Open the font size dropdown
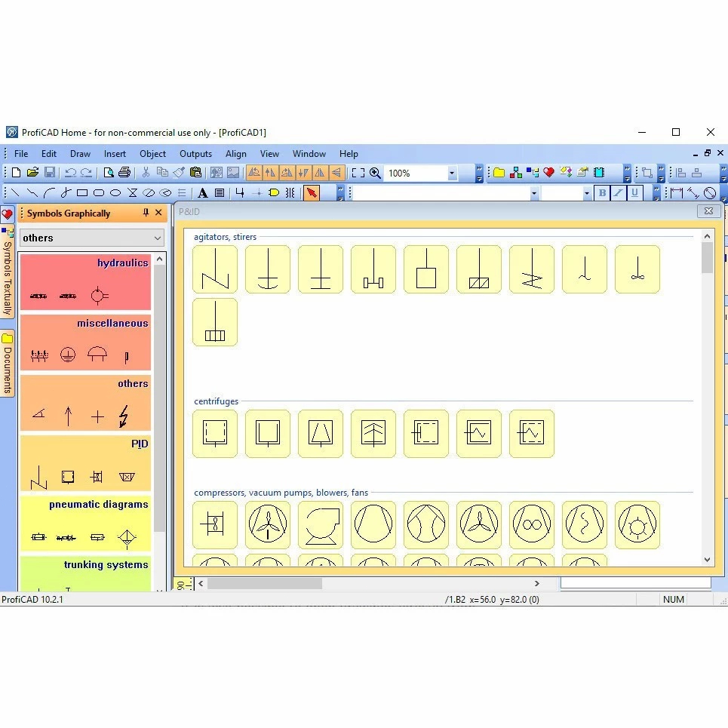Image resolution: width=728 pixels, height=728 pixels. coord(587,192)
